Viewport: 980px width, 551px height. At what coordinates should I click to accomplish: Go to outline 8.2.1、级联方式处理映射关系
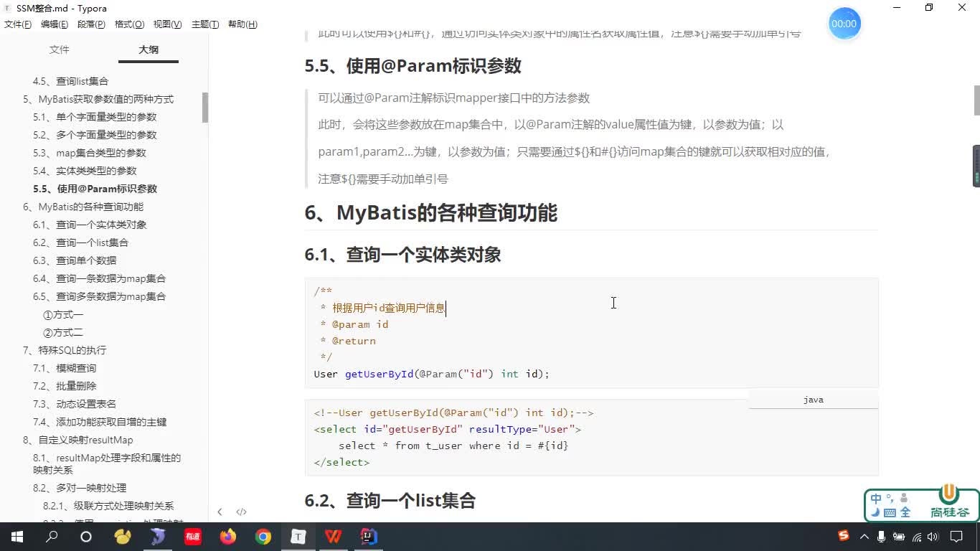pyautogui.click(x=108, y=506)
